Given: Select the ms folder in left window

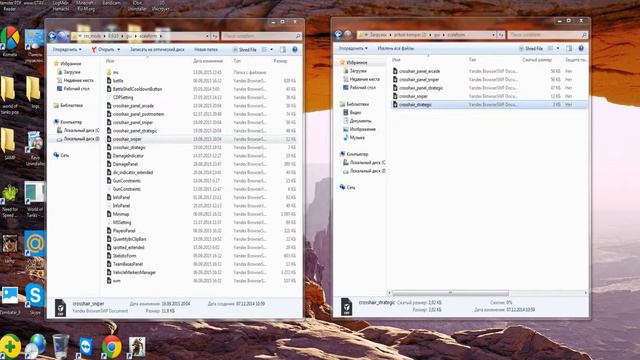Looking at the screenshot, I should [116, 72].
